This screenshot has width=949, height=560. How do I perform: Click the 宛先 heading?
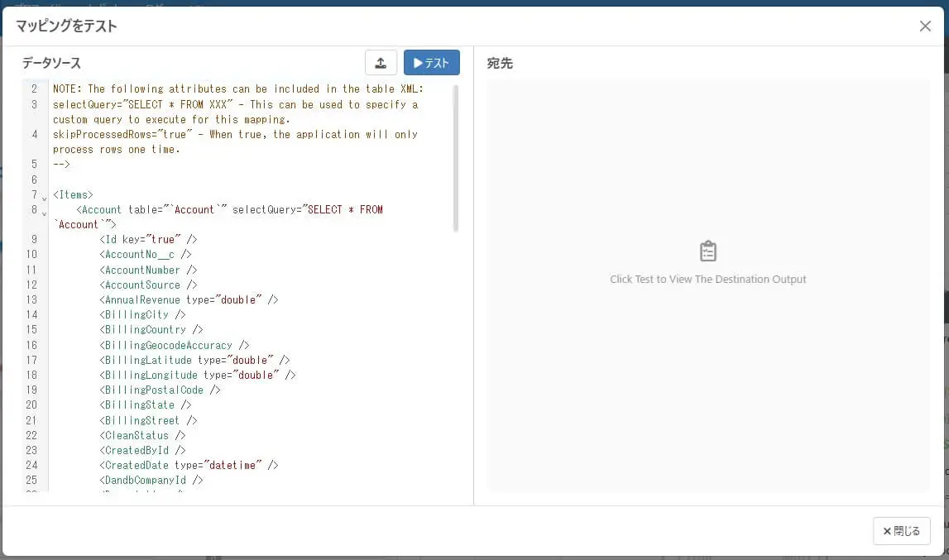point(500,63)
